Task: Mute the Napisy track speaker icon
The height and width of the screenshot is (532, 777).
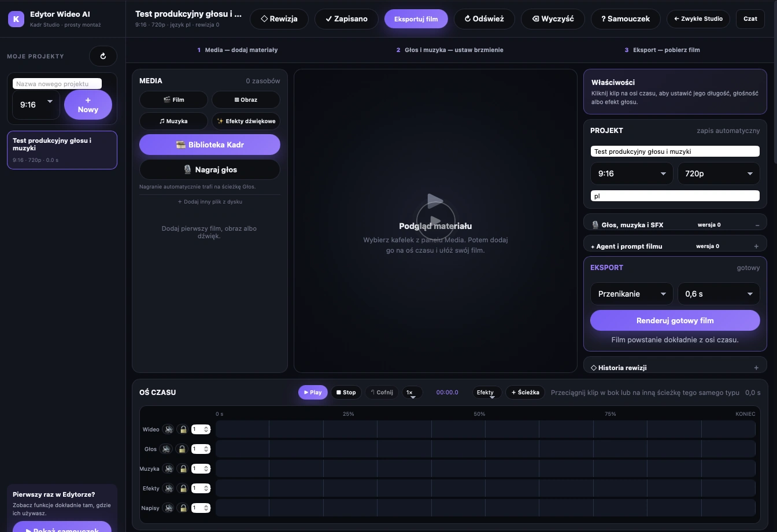Action: 168,508
